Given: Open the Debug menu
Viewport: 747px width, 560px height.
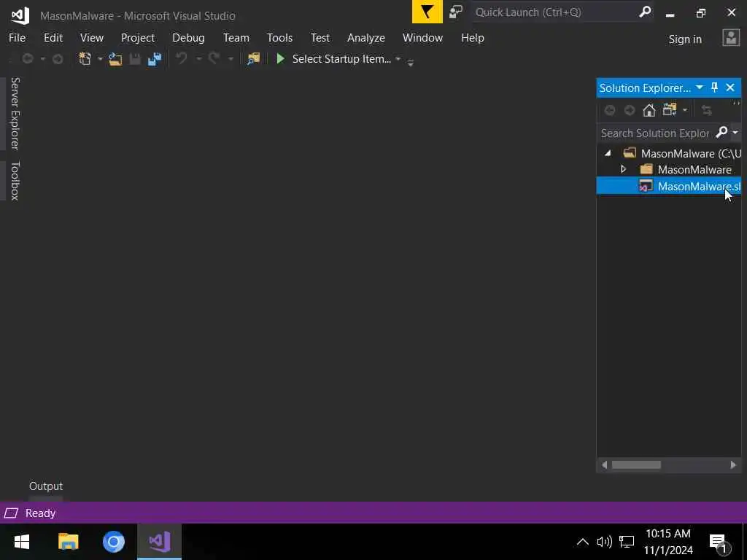Looking at the screenshot, I should coord(188,38).
